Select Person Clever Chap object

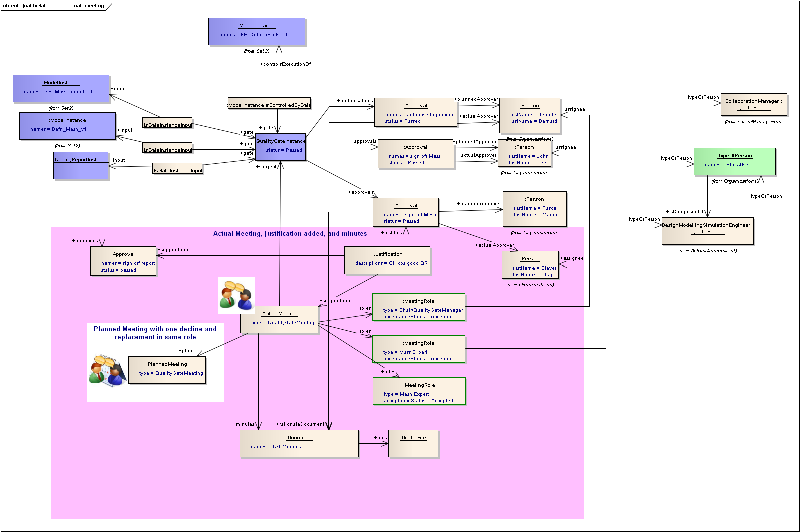tap(530, 264)
